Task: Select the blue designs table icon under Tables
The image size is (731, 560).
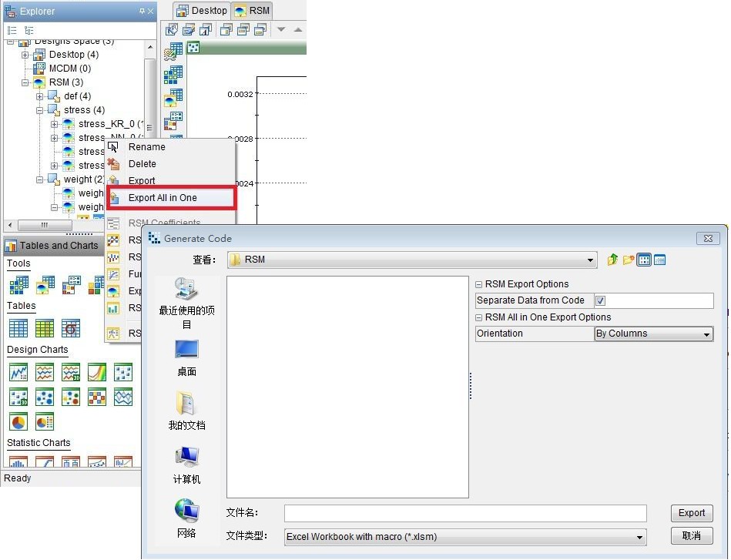Action: [18, 328]
